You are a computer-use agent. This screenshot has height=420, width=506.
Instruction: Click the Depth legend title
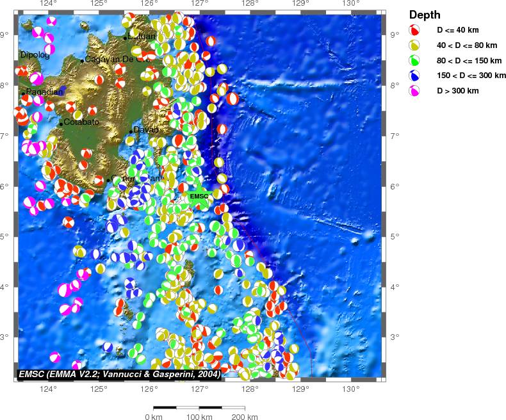click(425, 15)
